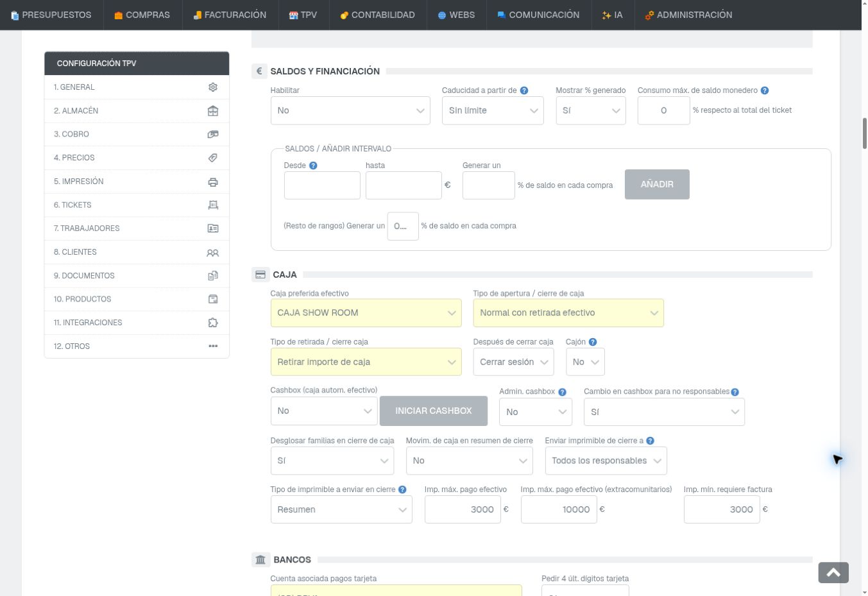This screenshot has height=596, width=868.
Task: Click the AÑADIR button
Action: 657,184
